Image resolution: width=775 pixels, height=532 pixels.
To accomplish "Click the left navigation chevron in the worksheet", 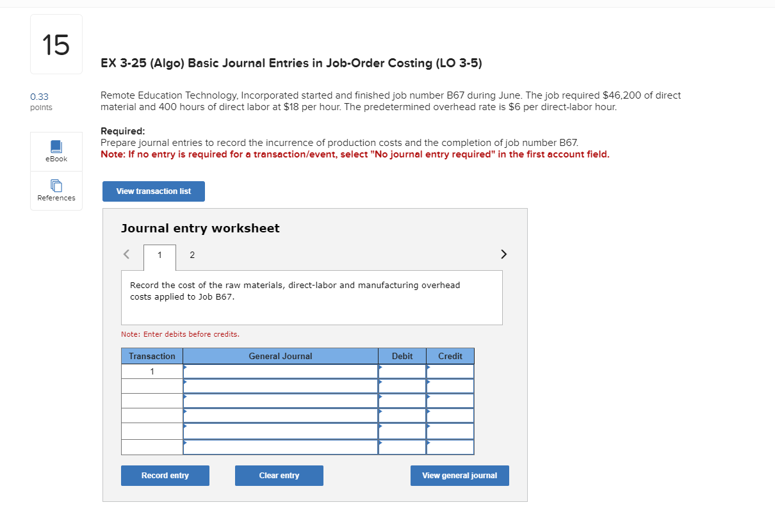I will [x=126, y=254].
